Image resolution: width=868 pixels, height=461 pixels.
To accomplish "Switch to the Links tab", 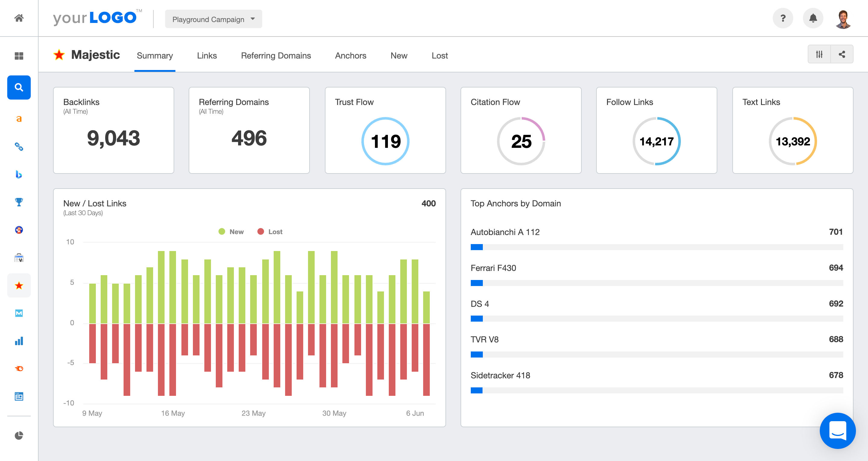I will [207, 56].
